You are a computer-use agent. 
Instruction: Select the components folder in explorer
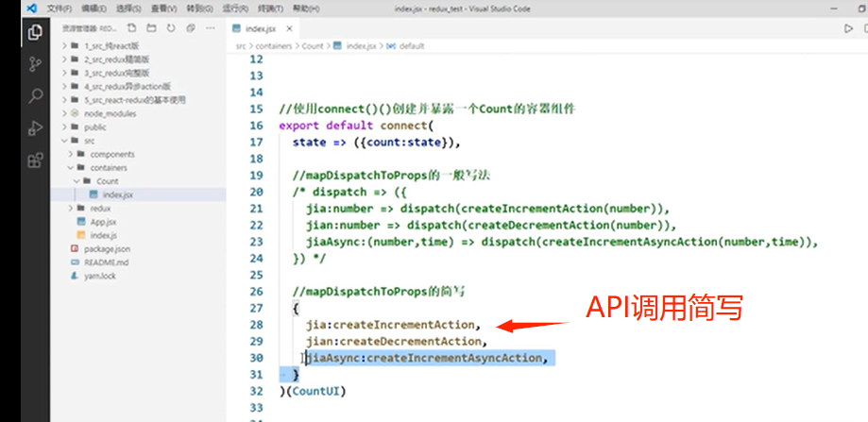click(112, 154)
